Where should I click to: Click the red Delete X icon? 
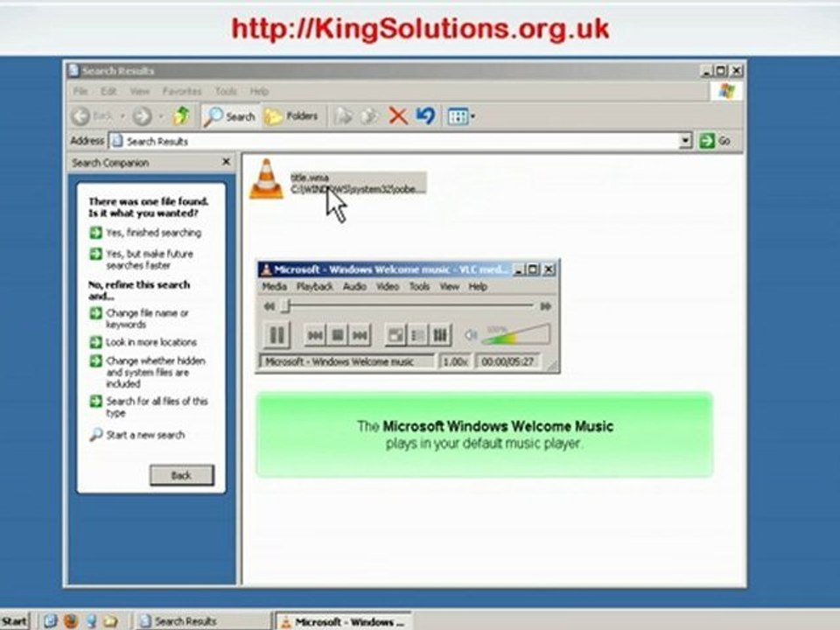click(398, 115)
